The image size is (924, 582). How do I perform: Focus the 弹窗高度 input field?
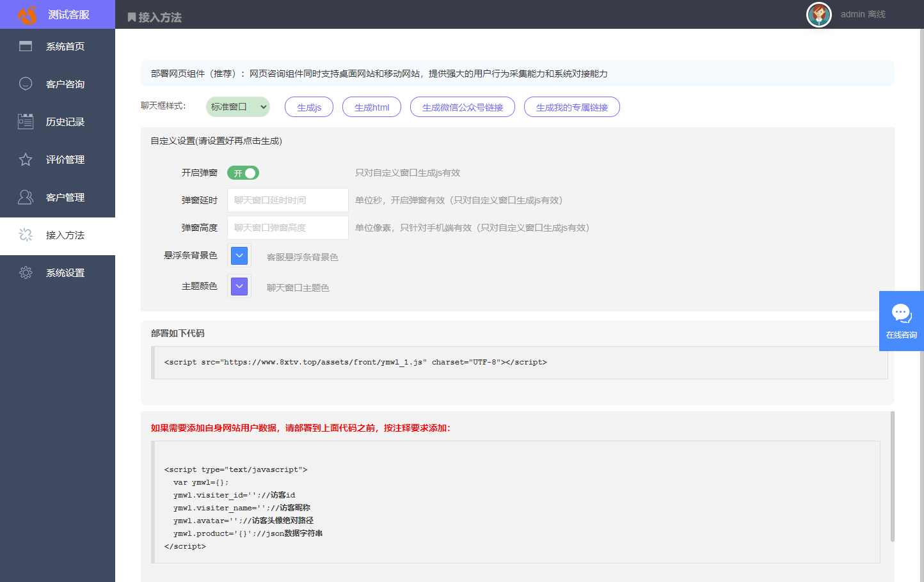point(288,228)
